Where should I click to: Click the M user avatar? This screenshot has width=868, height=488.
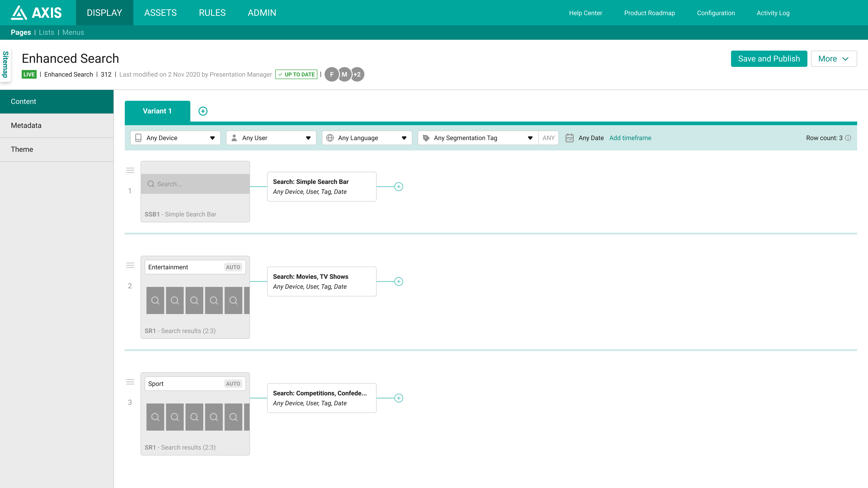point(344,74)
